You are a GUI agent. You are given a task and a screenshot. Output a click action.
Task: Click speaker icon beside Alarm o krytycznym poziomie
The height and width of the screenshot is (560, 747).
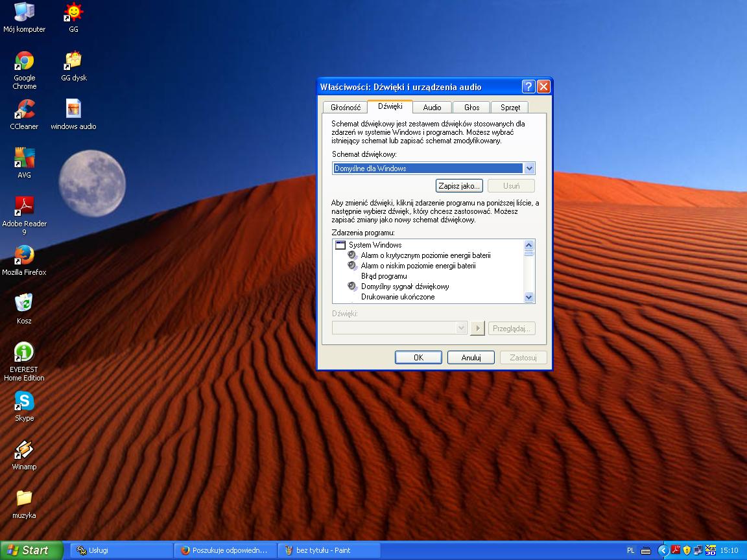(x=352, y=255)
